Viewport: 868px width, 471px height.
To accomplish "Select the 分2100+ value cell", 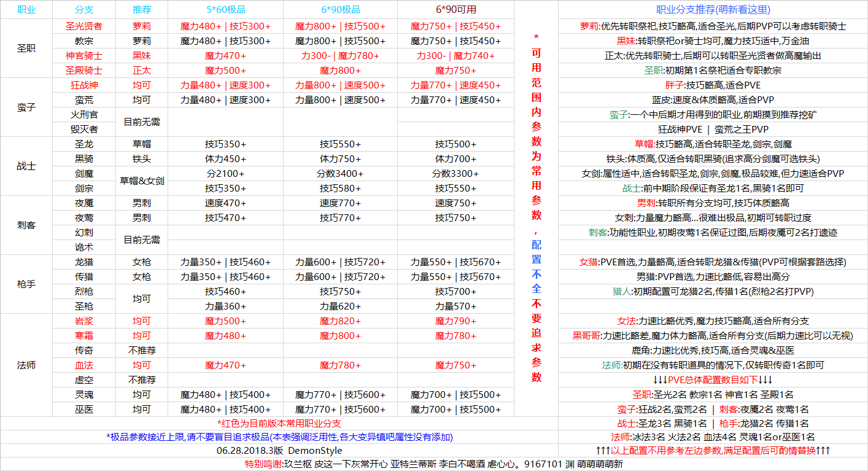I will coord(225,174).
